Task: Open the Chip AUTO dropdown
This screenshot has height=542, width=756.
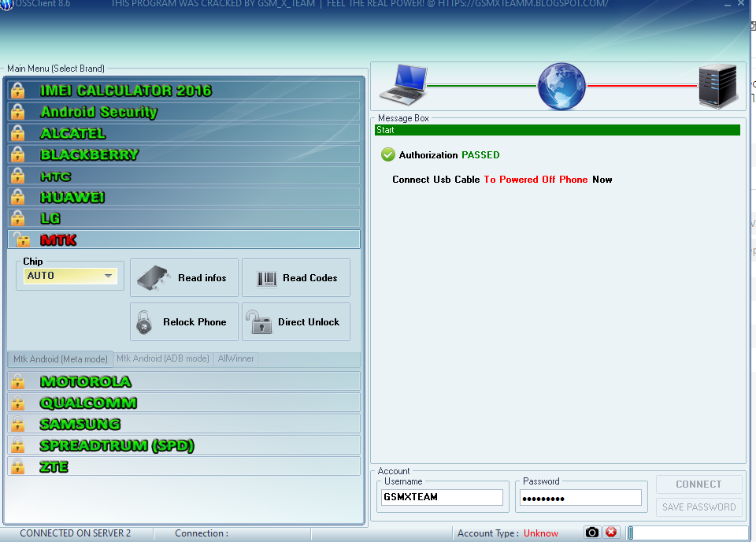Action: pos(70,276)
